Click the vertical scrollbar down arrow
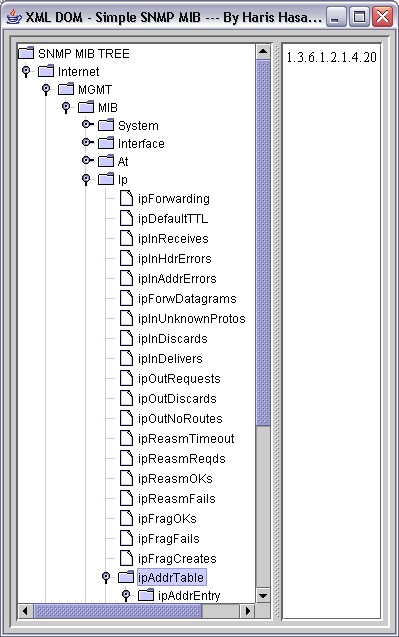 coord(263,596)
